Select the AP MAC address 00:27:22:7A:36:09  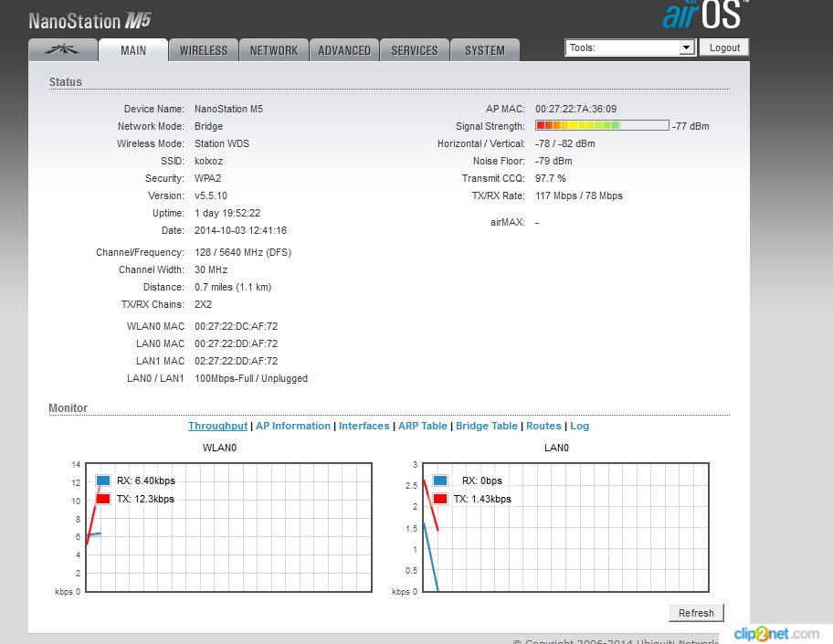pyautogui.click(x=575, y=109)
